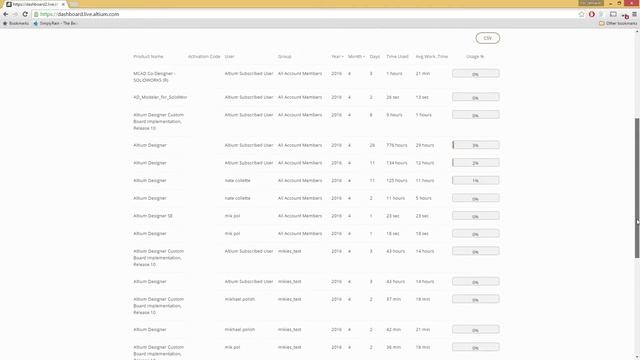
Task: Open the Chrome hamburger menu
Action: (634, 14)
